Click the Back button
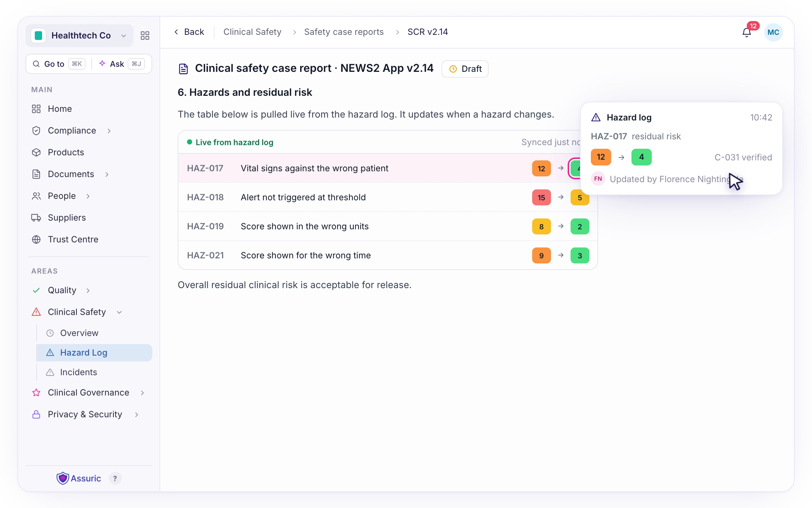The image size is (812, 508). pos(189,32)
